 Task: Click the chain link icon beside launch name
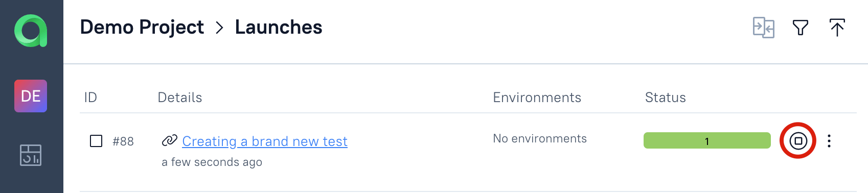169,140
